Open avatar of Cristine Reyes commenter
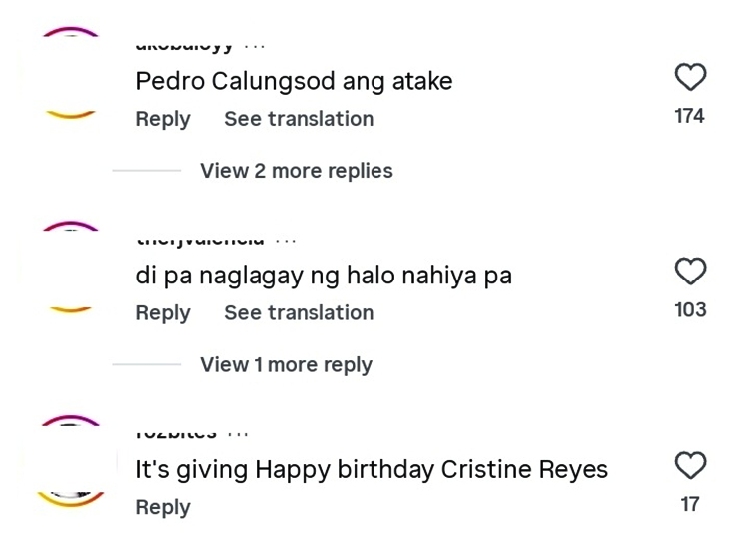The height and width of the screenshot is (560, 749). [x=70, y=461]
